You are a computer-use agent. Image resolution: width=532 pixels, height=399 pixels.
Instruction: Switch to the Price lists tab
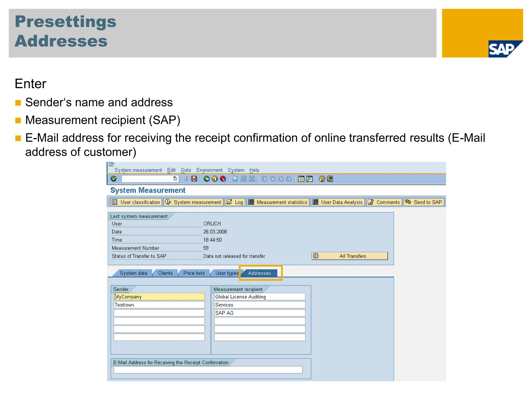tap(194, 273)
